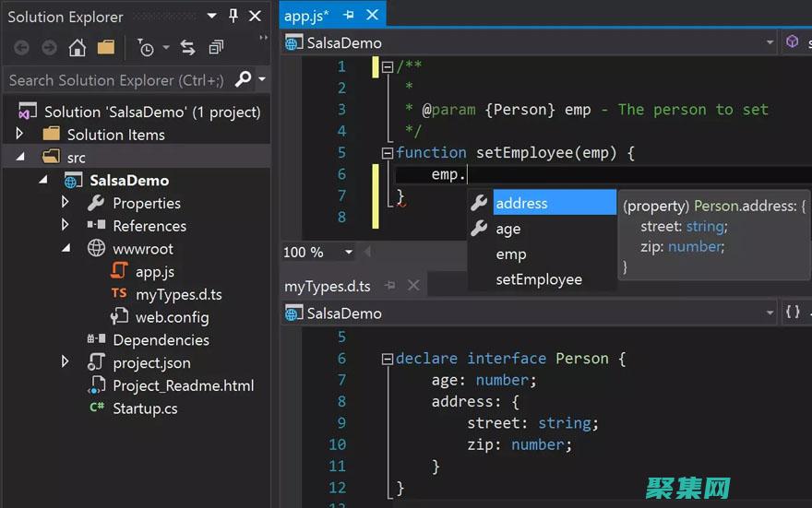The image size is (812, 508).
Task: Close the myTypes.d.ts tab
Action: 413,286
